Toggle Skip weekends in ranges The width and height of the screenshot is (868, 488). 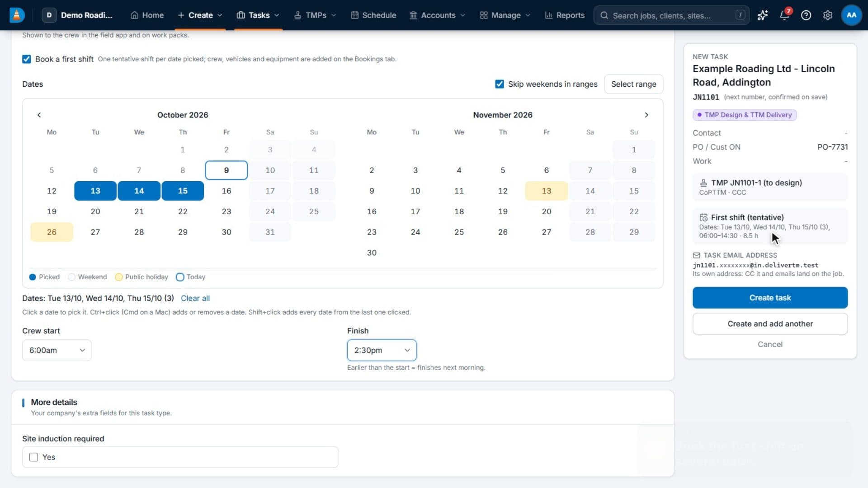click(500, 84)
